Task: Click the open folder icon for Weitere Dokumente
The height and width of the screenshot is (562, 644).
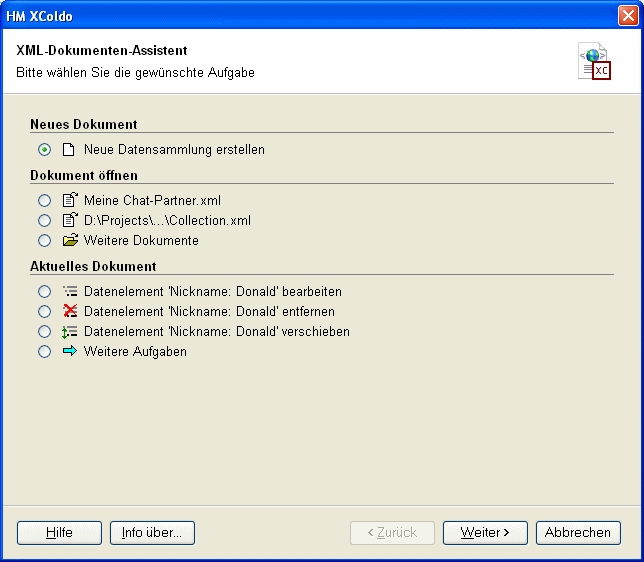Action: click(x=69, y=240)
